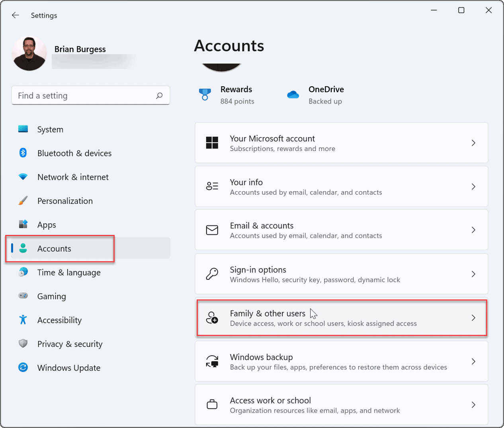Screen dimensions: 504x428
Task: Open Family & other users via chevron
Action: point(473,318)
